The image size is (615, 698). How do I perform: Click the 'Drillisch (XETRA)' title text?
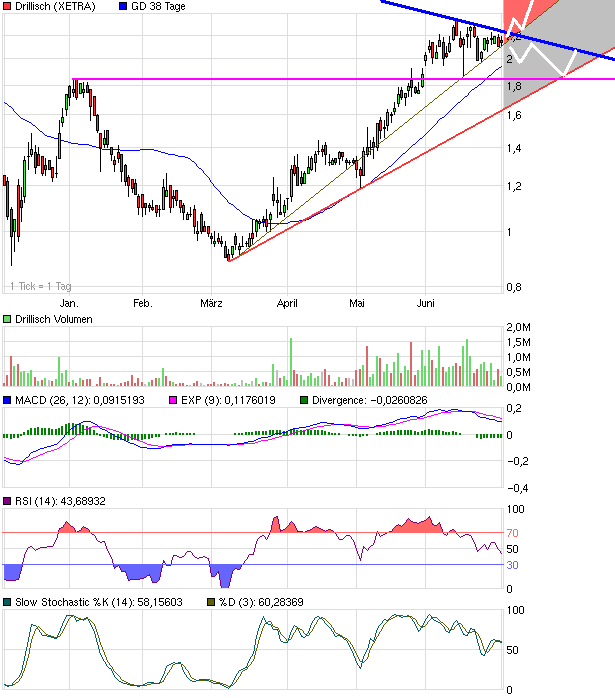[x=55, y=6]
